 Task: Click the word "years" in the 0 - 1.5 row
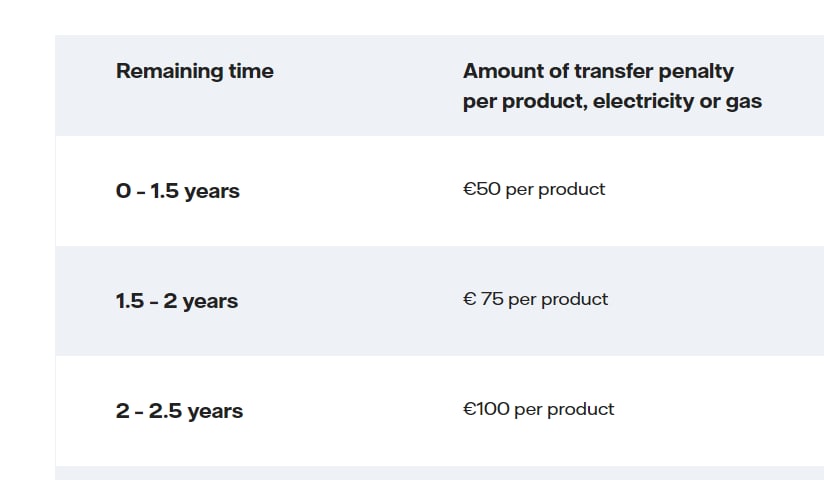(212, 192)
